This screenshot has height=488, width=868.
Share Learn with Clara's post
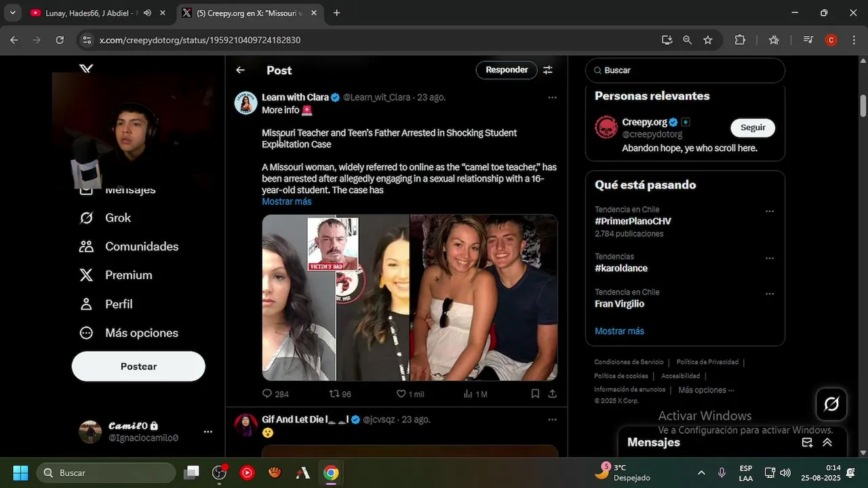point(552,394)
